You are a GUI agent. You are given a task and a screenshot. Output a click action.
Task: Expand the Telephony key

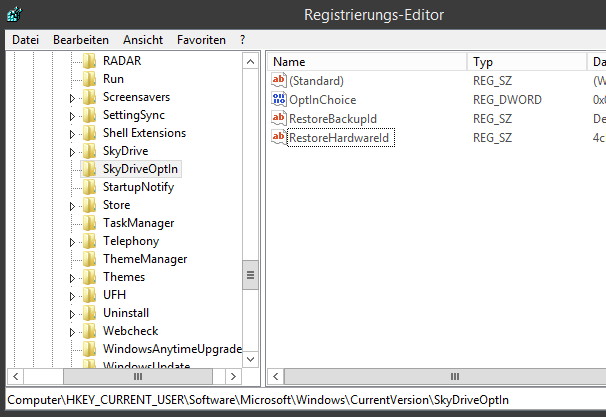pyautogui.click(x=72, y=242)
